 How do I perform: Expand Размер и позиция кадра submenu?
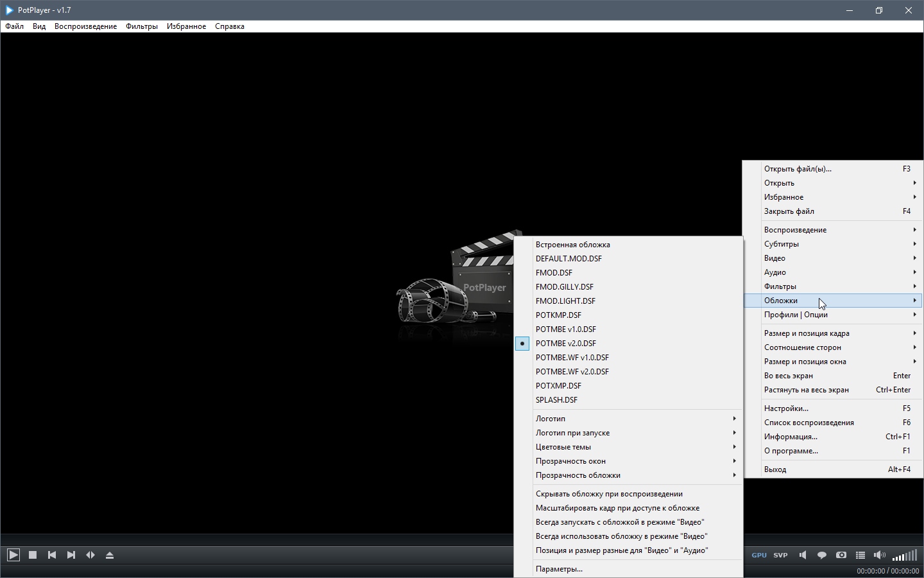tap(833, 333)
